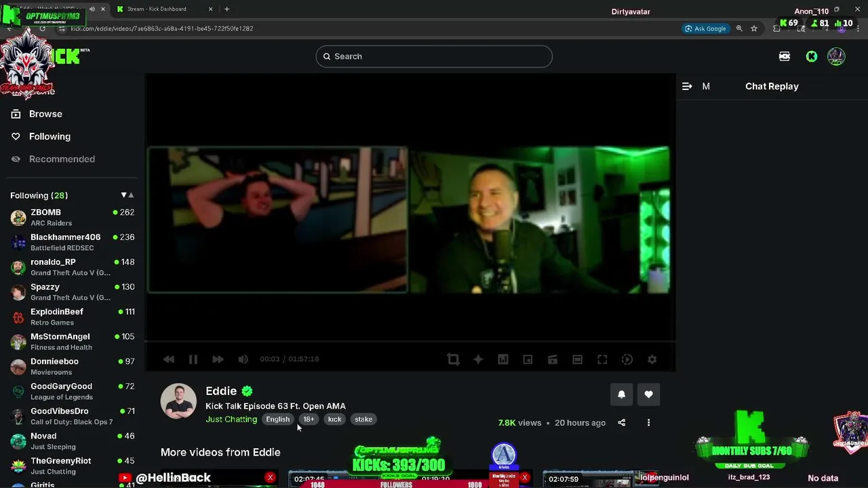Select the kick tag
The image size is (868, 488).
pyautogui.click(x=334, y=420)
